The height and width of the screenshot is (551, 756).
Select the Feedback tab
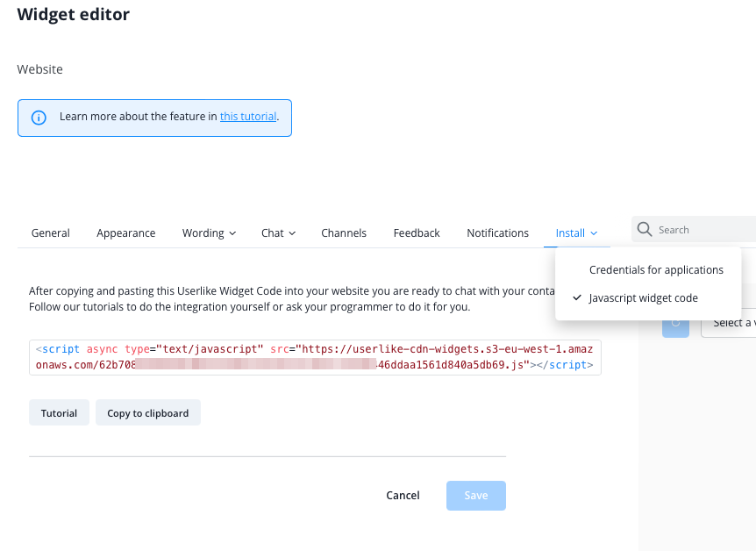417,233
